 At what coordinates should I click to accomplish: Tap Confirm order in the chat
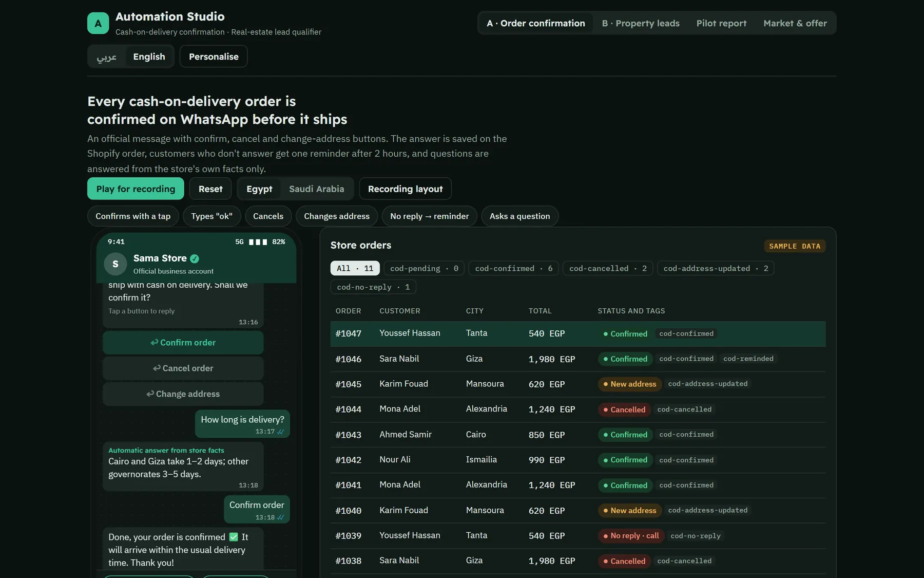click(x=183, y=343)
